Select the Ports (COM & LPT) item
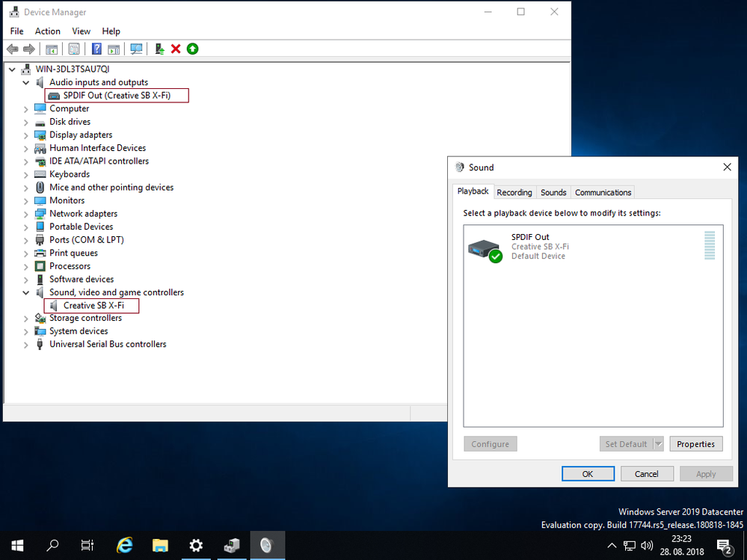The width and height of the screenshot is (747, 560). 86,239
